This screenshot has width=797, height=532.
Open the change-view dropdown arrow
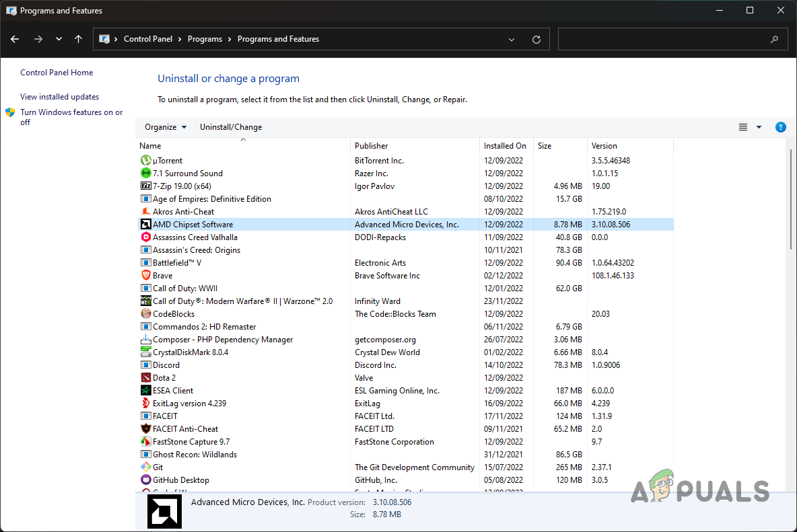point(758,126)
